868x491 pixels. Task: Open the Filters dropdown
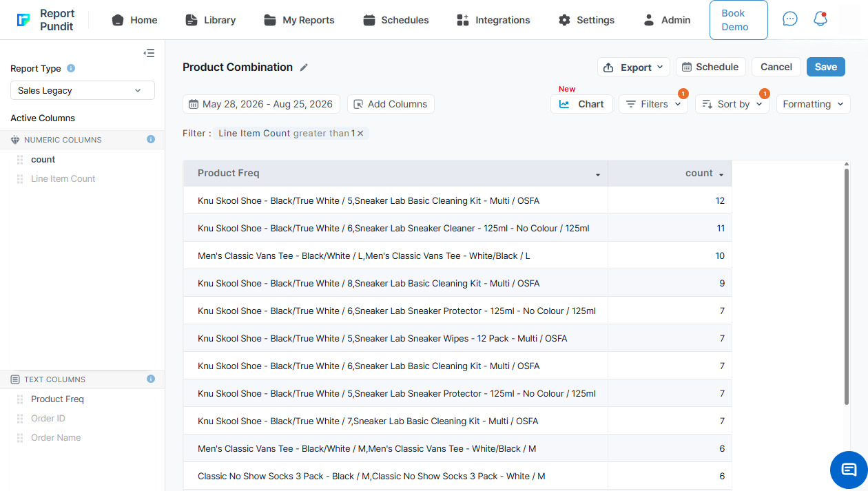click(653, 104)
